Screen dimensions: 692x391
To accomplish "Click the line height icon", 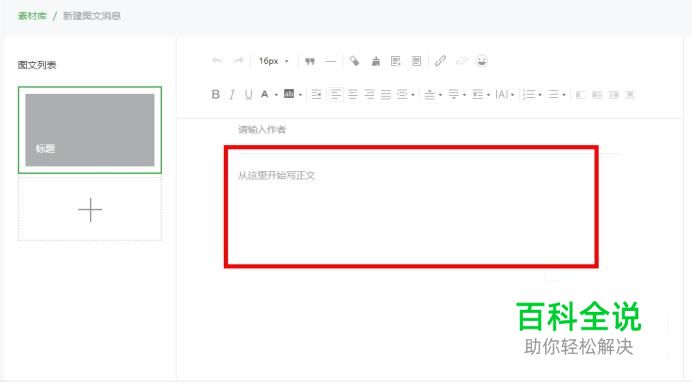I will tap(478, 94).
